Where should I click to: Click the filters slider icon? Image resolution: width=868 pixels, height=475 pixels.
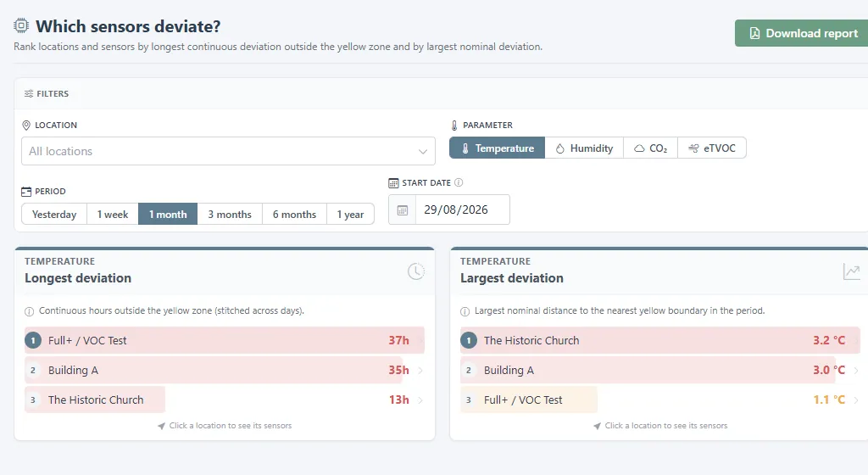(x=28, y=93)
